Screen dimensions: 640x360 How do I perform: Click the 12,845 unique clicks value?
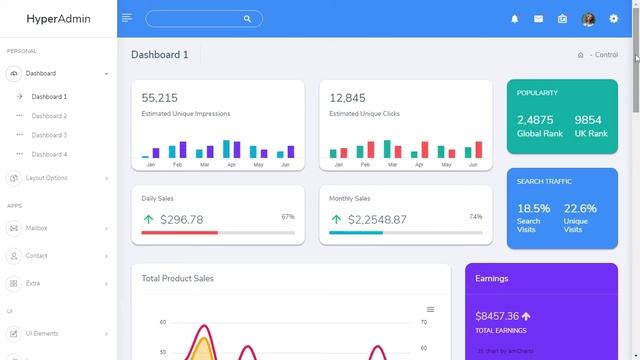(347, 98)
